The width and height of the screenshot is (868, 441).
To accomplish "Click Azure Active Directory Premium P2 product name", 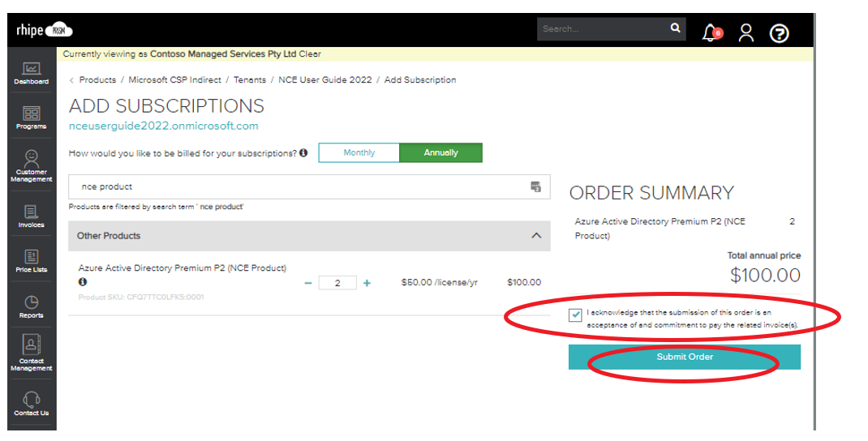I will point(183,268).
